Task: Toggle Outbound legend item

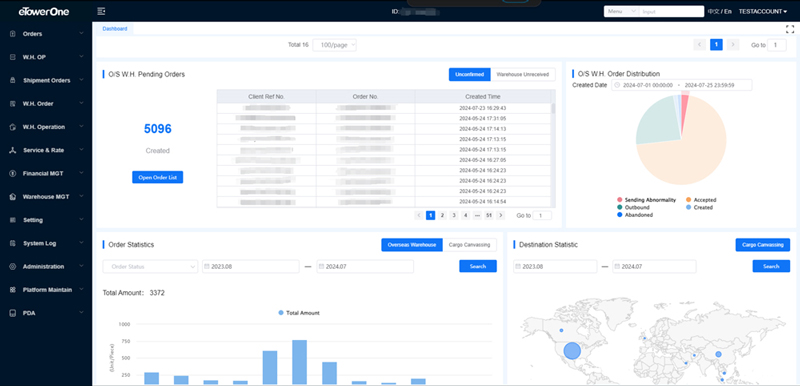Action: pos(633,208)
